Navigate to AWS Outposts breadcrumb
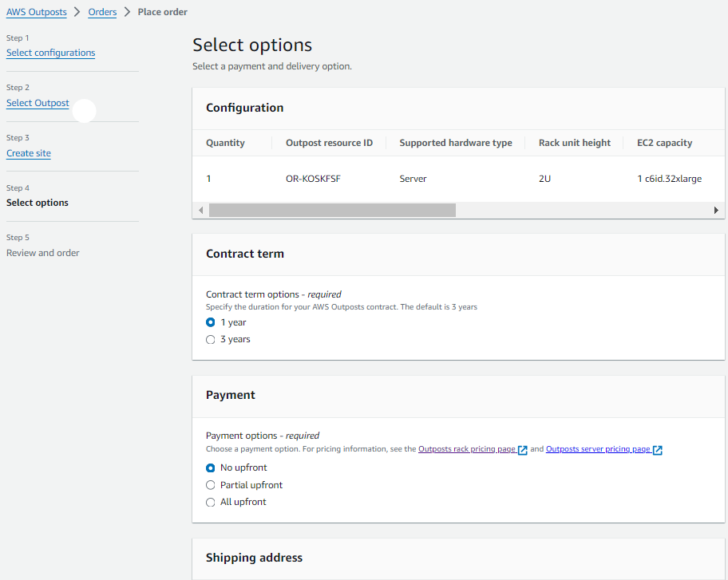 [37, 12]
